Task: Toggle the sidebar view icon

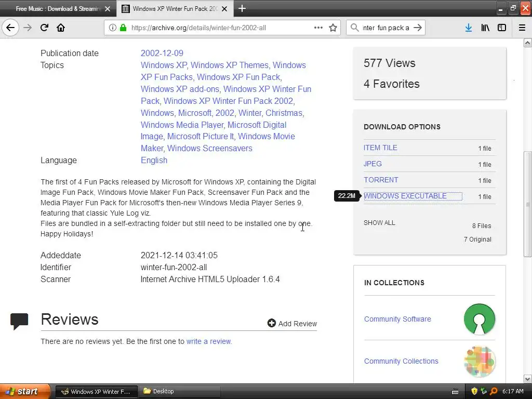Action: click(502, 28)
